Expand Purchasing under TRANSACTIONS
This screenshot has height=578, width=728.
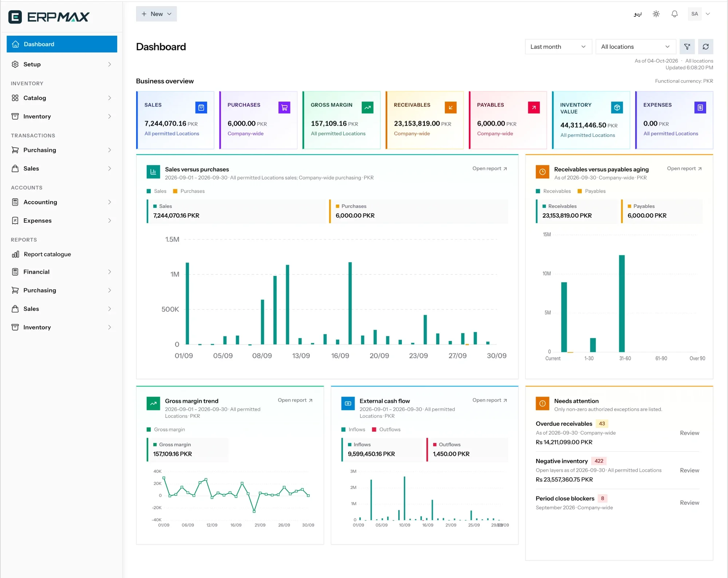click(x=62, y=150)
